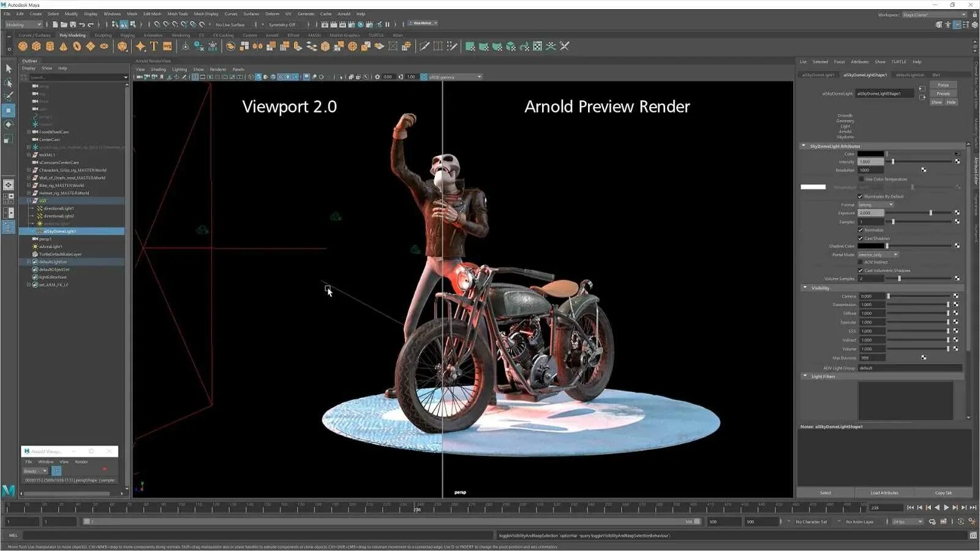Open the Arnold menu in main menubar

(344, 14)
